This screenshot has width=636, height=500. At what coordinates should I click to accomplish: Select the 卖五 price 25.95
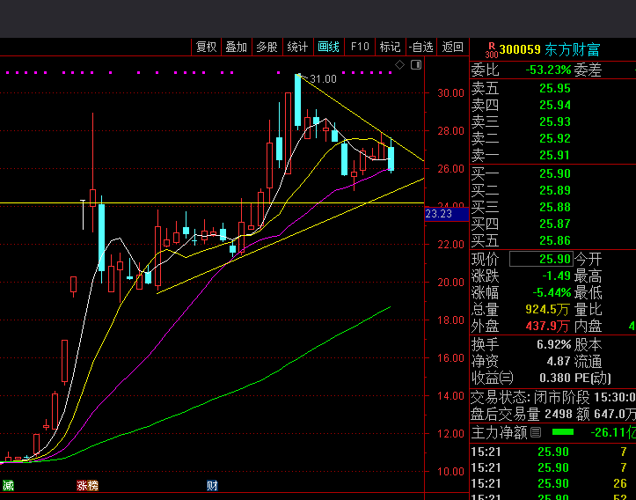click(x=555, y=88)
